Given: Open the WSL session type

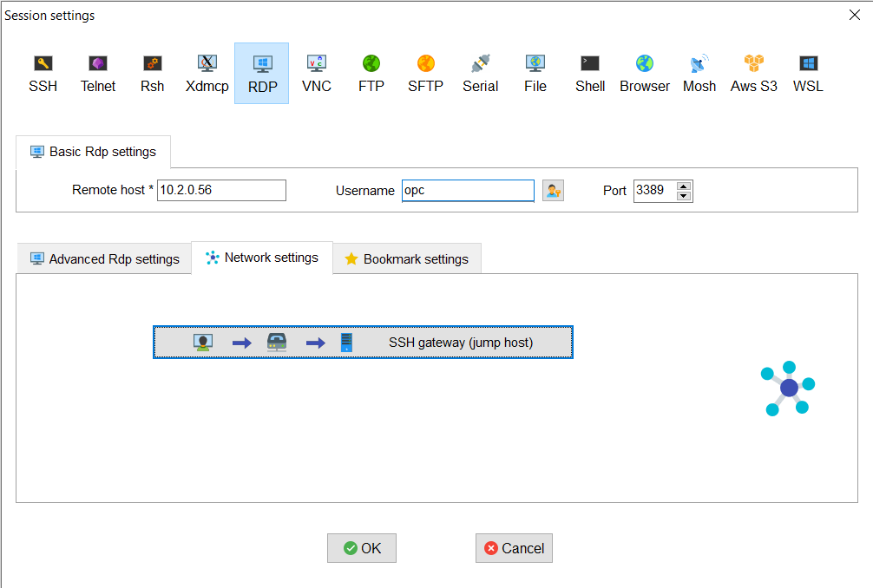Looking at the screenshot, I should [808, 73].
